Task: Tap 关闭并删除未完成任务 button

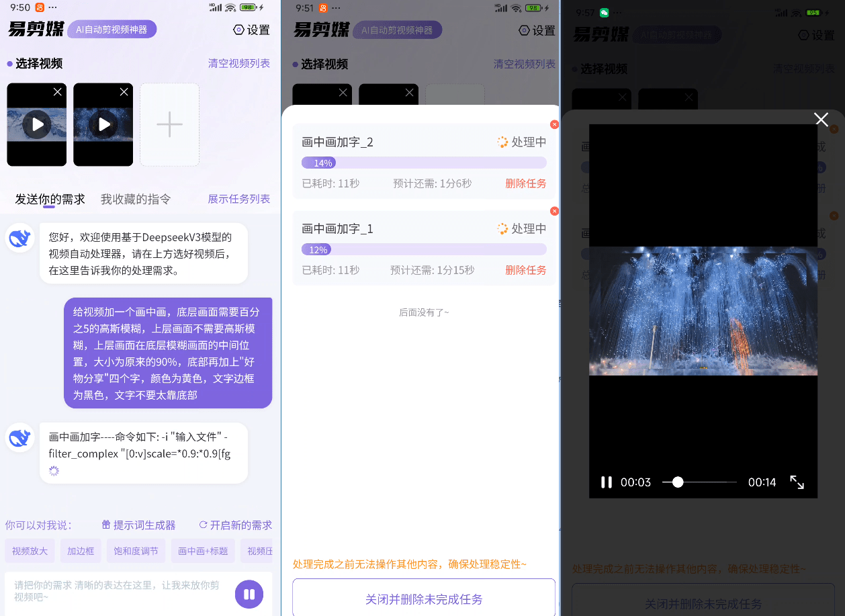Action: click(424, 601)
